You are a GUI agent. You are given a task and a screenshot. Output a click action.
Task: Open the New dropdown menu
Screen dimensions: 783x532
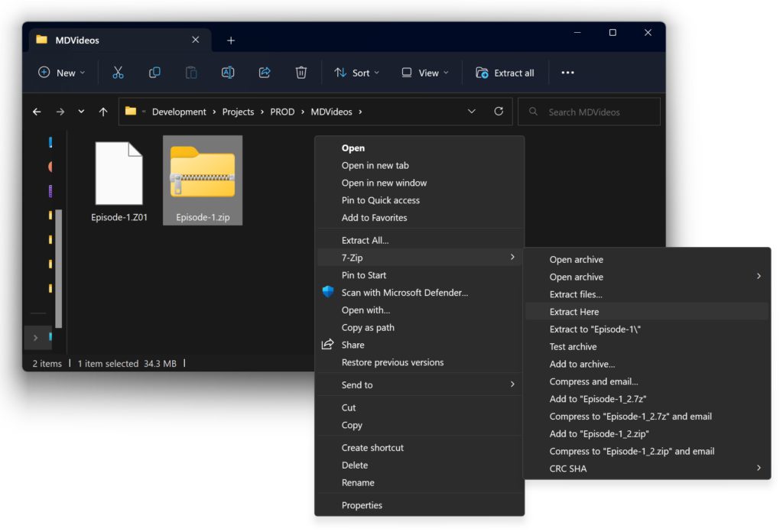coord(61,73)
